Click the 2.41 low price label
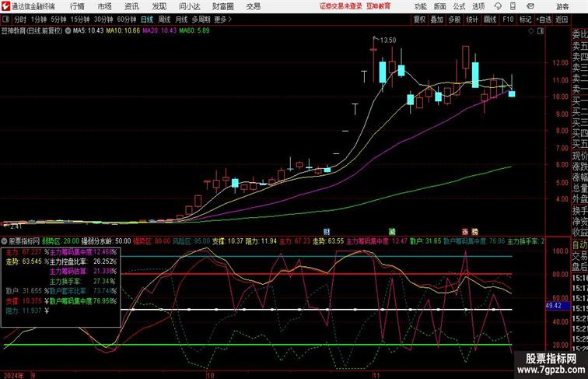 pos(16,226)
